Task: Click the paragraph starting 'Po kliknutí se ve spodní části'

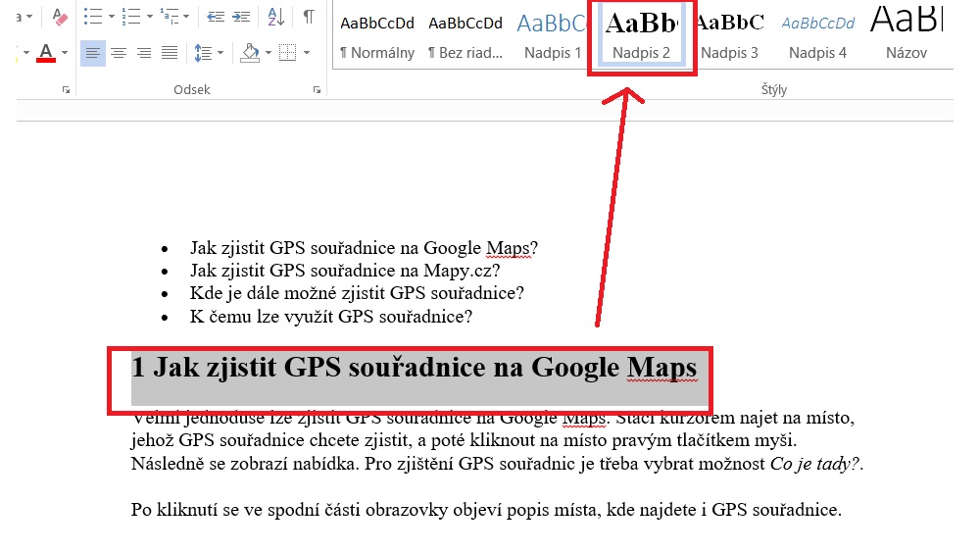Action: [x=486, y=510]
